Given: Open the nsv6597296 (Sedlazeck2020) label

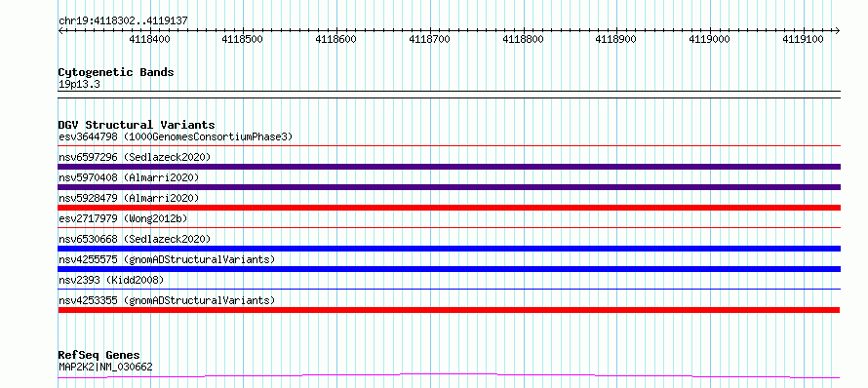Looking at the screenshot, I should point(135,157).
